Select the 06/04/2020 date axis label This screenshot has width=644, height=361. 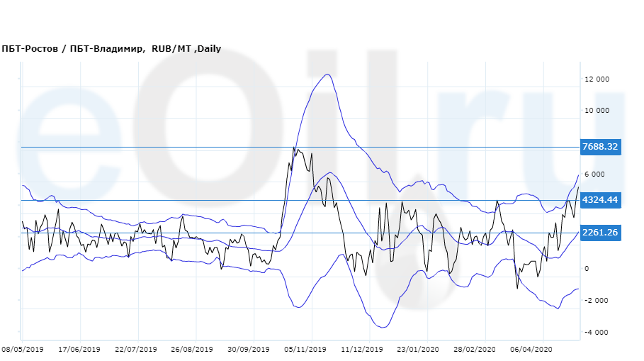(530, 350)
